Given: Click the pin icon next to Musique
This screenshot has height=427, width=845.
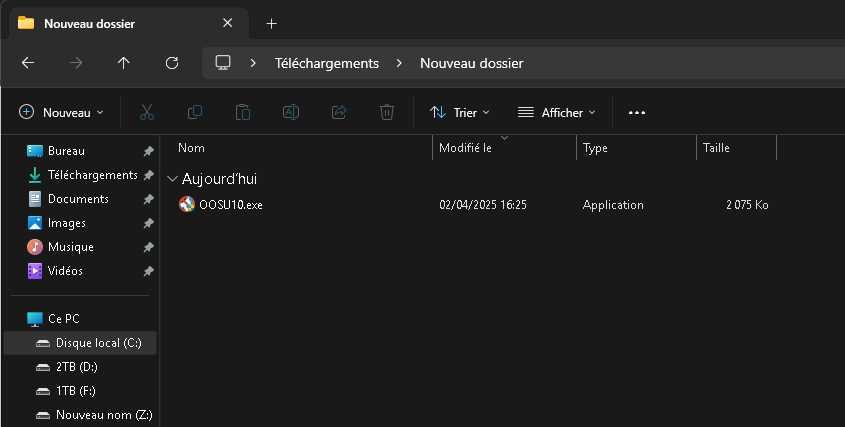Looking at the screenshot, I should click(x=149, y=247).
